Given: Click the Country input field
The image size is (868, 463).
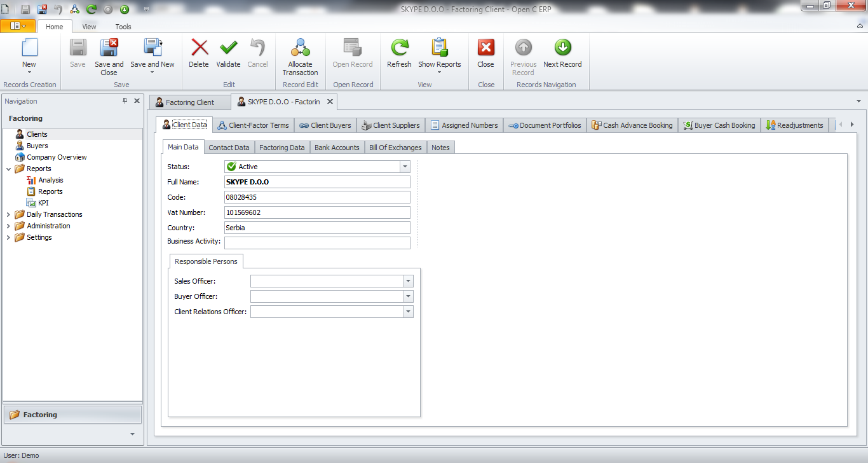Looking at the screenshot, I should point(317,228).
